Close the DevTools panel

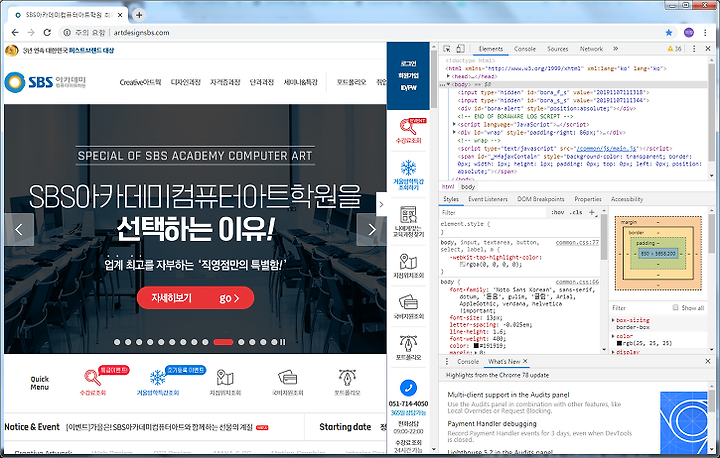[x=708, y=49]
